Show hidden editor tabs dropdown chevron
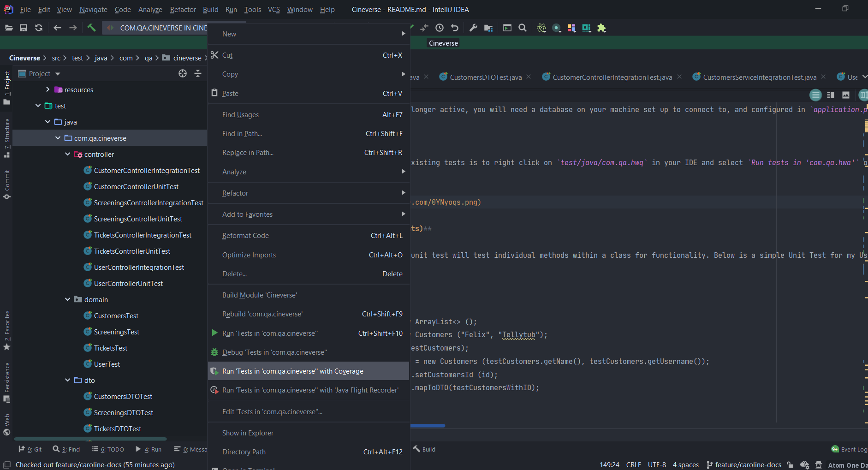Viewport: 868px width, 470px height. [865, 77]
